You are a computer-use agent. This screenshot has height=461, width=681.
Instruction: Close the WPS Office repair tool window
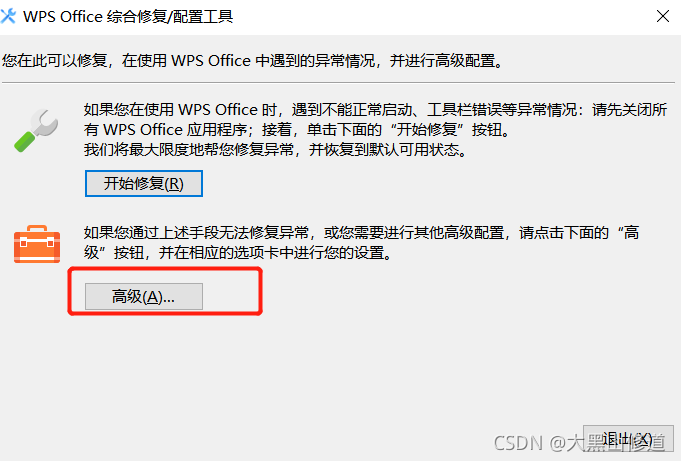[x=662, y=17]
